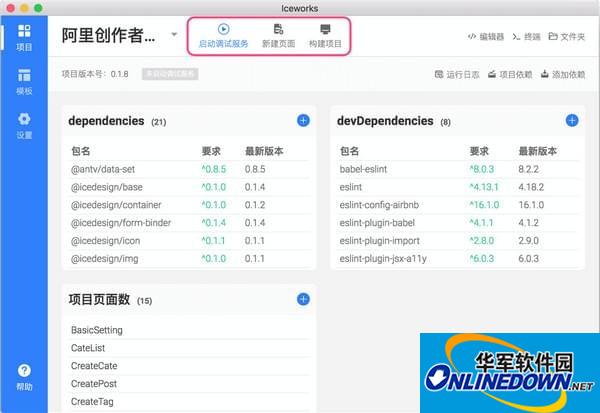Click 阿里创作者 project title
The width and height of the screenshot is (600, 413).
(108, 35)
